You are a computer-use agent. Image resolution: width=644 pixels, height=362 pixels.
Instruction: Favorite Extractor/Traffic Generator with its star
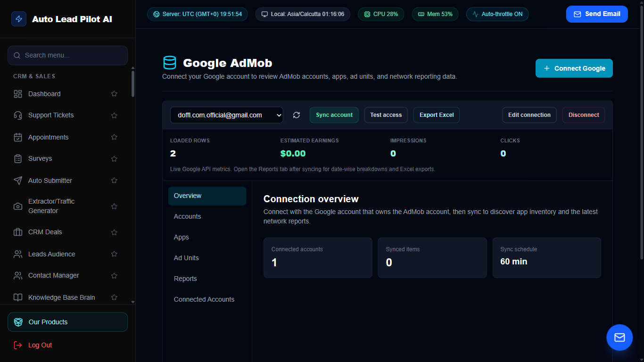coord(114,206)
